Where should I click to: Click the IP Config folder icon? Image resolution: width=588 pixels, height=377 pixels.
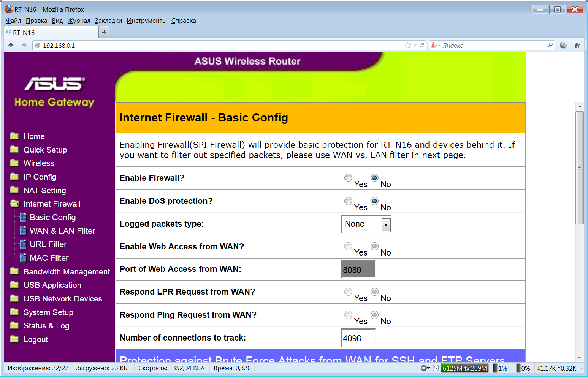14,177
